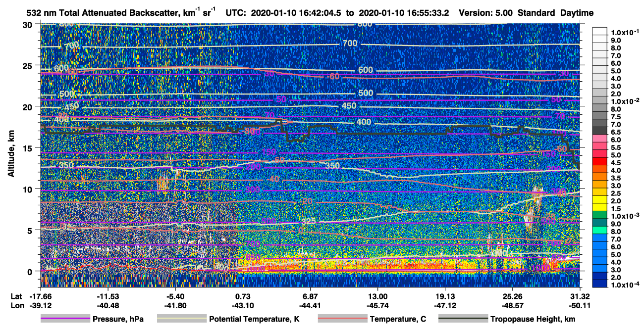Click the salmon Temperature legend line sample
Image resolution: width=644 pixels, height=330 pixels.
pos(342,319)
